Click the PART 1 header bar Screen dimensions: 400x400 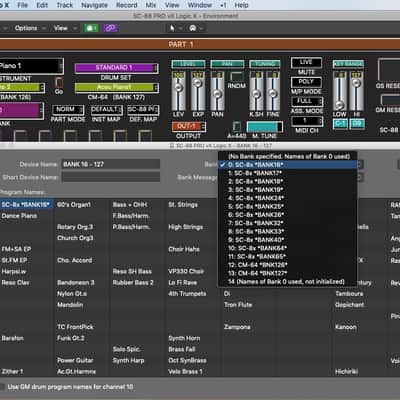coord(200,44)
